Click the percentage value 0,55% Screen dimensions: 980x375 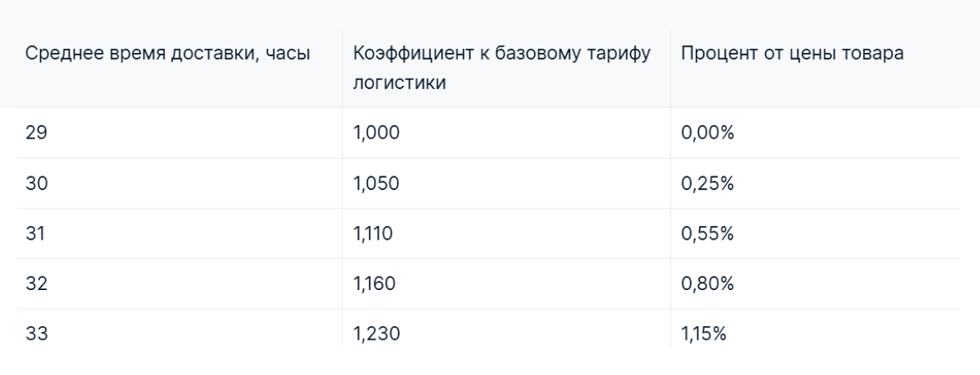708,234
